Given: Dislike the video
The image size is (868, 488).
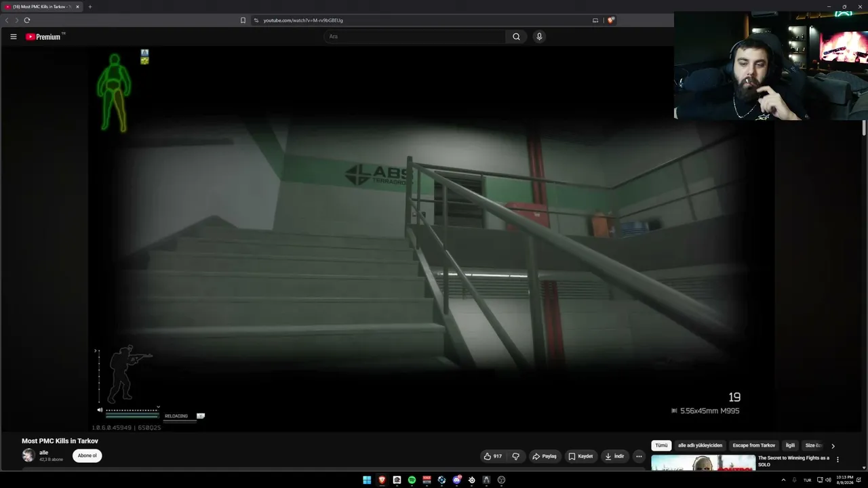Looking at the screenshot, I should tap(516, 456).
